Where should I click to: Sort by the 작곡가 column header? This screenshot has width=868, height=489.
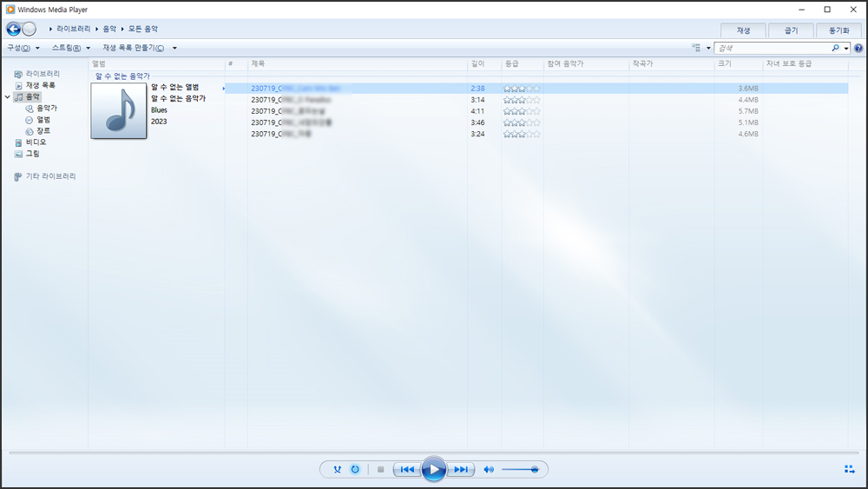coord(672,64)
